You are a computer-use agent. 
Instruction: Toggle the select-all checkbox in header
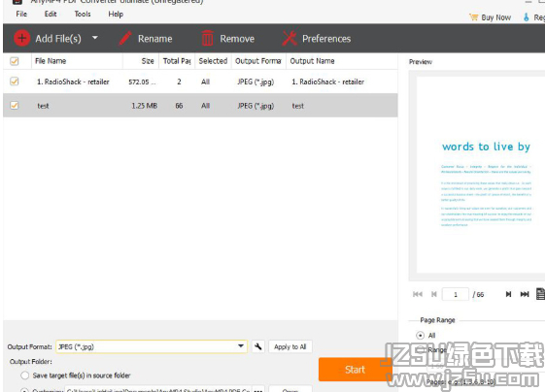click(x=15, y=61)
